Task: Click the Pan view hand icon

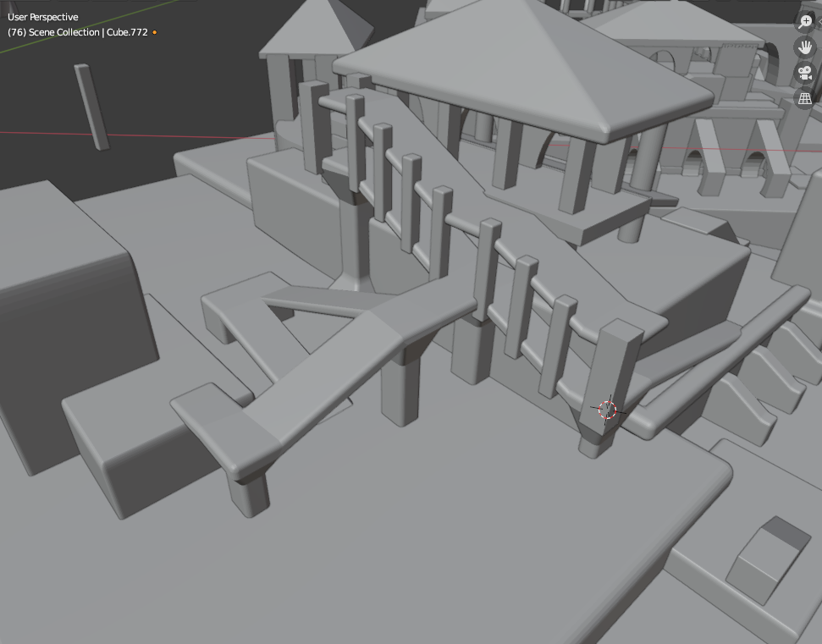Action: click(x=805, y=47)
